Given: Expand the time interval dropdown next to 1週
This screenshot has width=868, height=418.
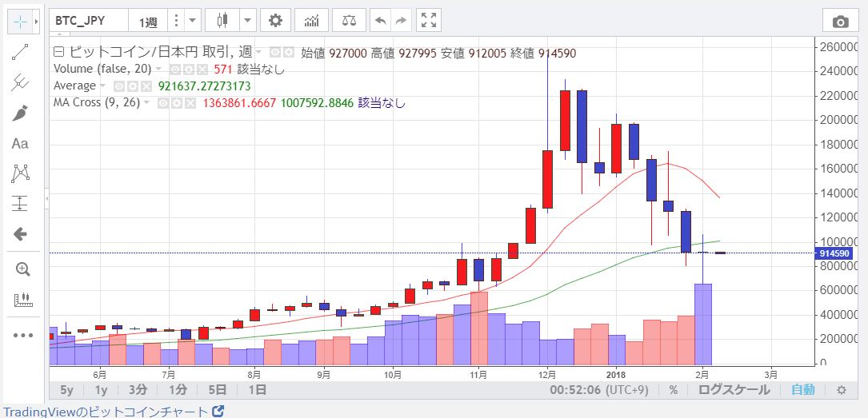Looking at the screenshot, I should point(193,21).
